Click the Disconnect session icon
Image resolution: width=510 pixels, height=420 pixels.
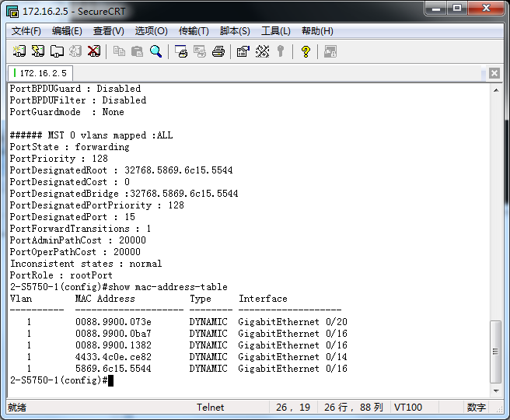click(94, 51)
